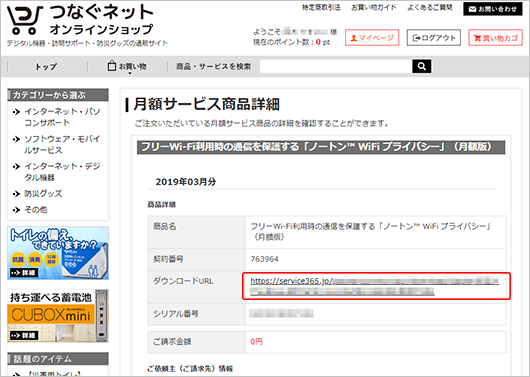The width and height of the screenshot is (530, 377).
Task: Expand the お買い物 dropdown menu
Action: [127, 67]
